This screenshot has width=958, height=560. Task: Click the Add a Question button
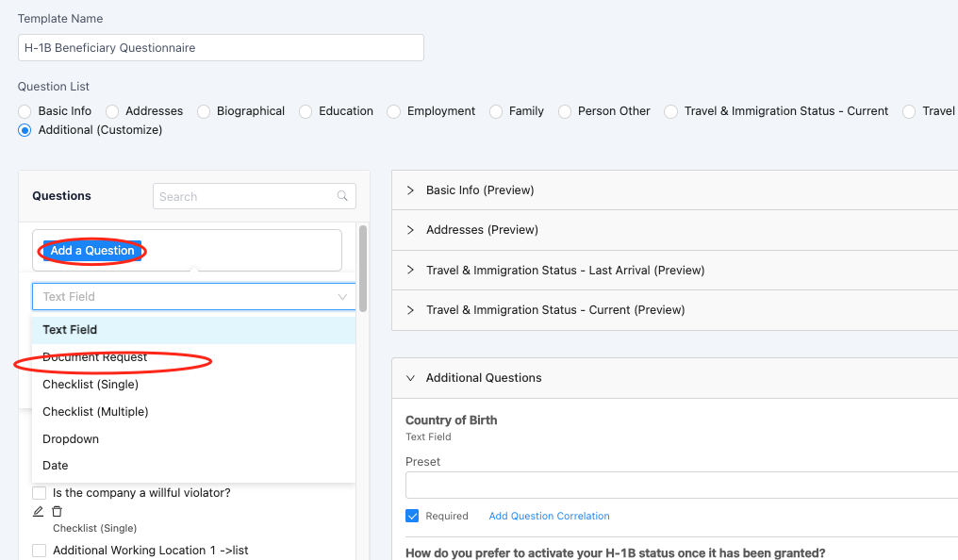click(x=92, y=251)
